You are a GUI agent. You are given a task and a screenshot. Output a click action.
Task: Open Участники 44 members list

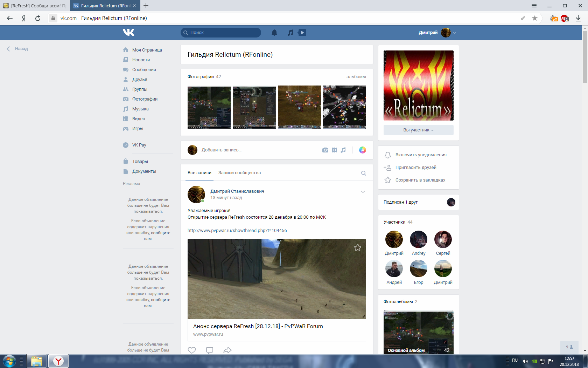[x=398, y=222]
